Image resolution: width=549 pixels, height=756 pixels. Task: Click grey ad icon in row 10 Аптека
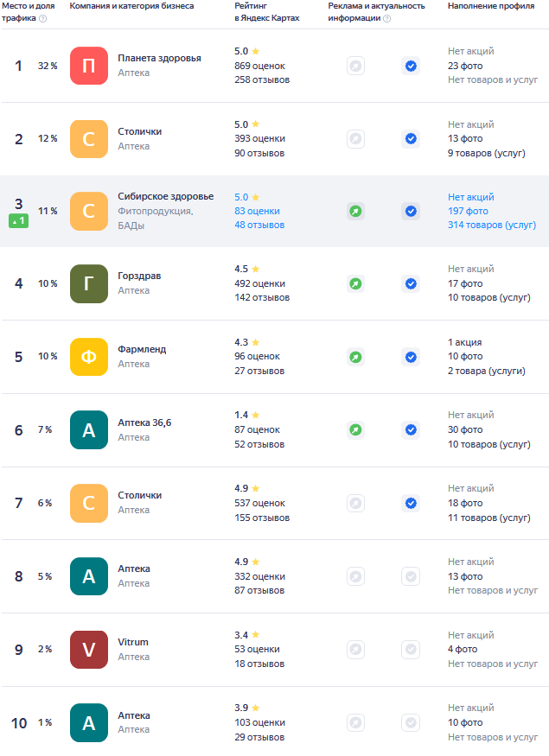pyautogui.click(x=355, y=722)
